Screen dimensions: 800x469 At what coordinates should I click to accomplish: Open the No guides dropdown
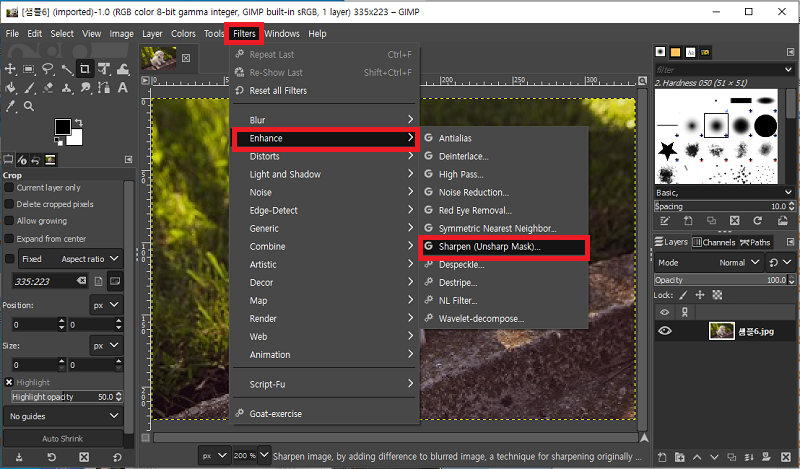(x=63, y=416)
